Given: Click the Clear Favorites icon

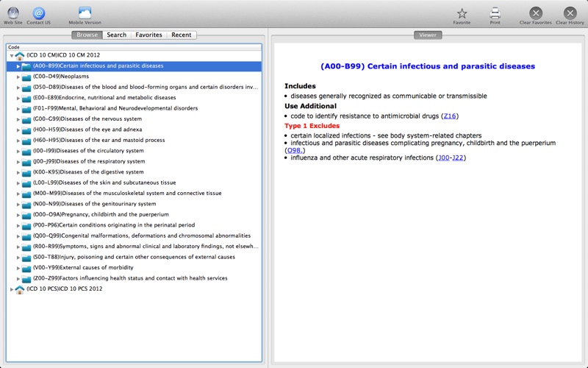Looking at the screenshot, I should [x=536, y=13].
